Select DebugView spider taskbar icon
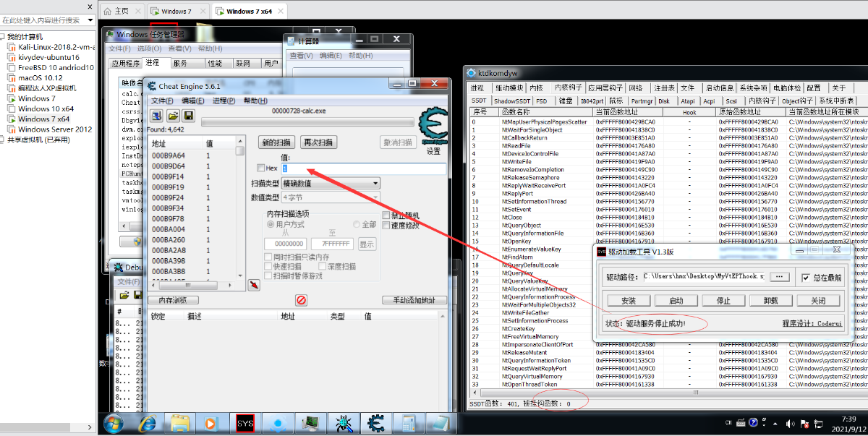The width and height of the screenshot is (868, 436). click(343, 423)
